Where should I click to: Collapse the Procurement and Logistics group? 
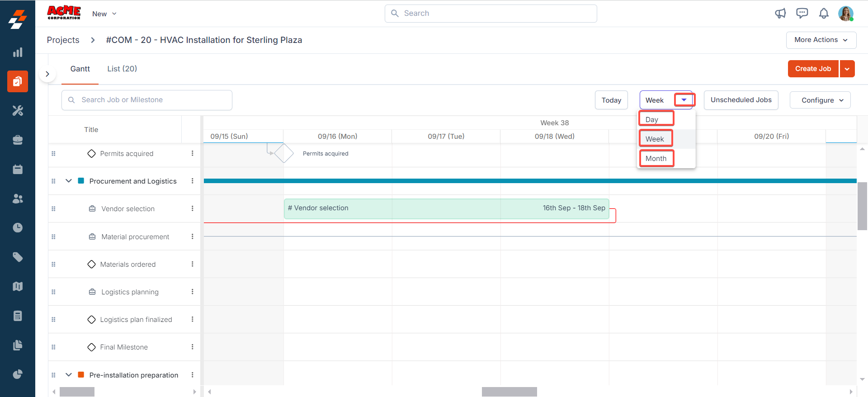pos(69,181)
